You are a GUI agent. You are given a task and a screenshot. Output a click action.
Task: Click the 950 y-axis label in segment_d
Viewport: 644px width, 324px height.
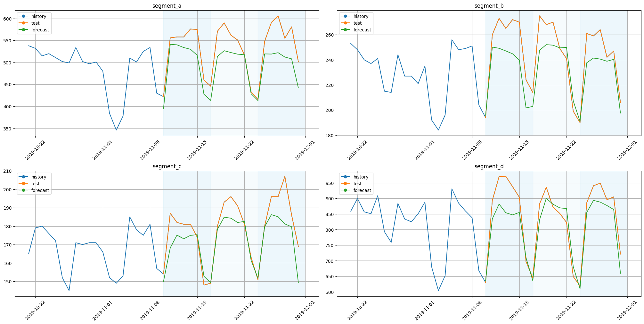[330, 183]
